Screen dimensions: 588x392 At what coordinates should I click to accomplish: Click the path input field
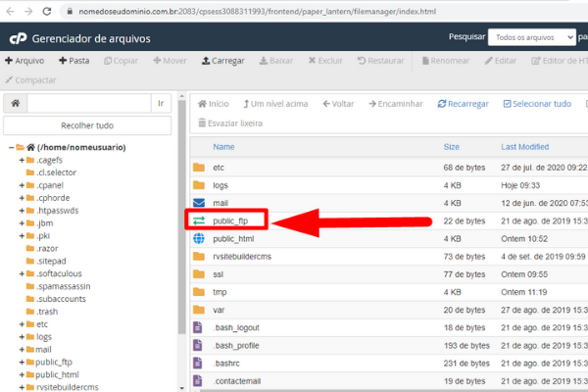(x=89, y=103)
